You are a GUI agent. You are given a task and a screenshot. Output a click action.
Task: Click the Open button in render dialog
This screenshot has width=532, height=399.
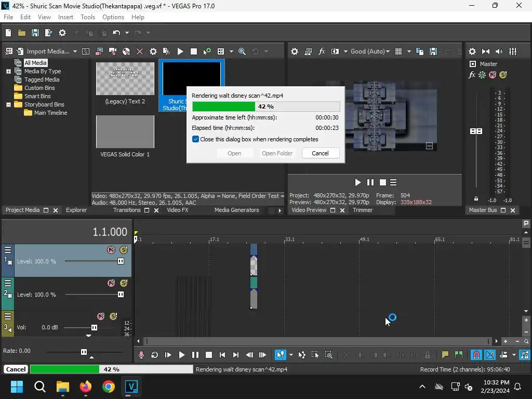(234, 153)
